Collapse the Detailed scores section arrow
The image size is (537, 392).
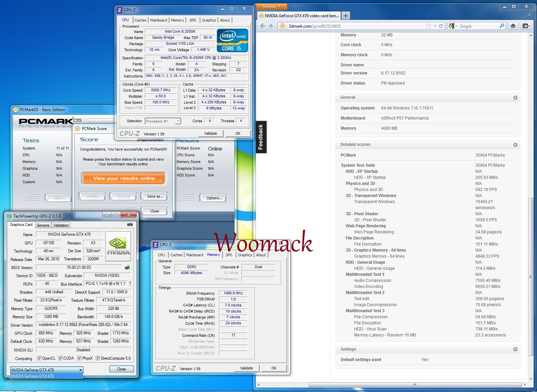point(515,145)
